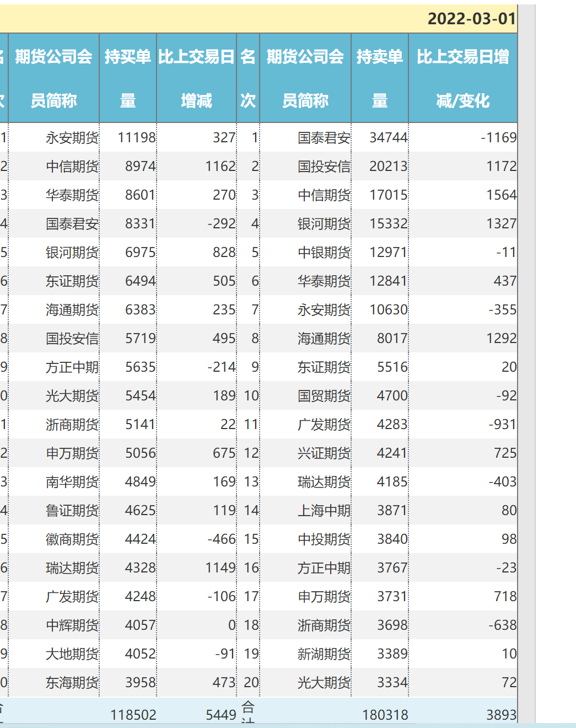Click the 比上交易日增减 header in the buy section

click(x=196, y=78)
